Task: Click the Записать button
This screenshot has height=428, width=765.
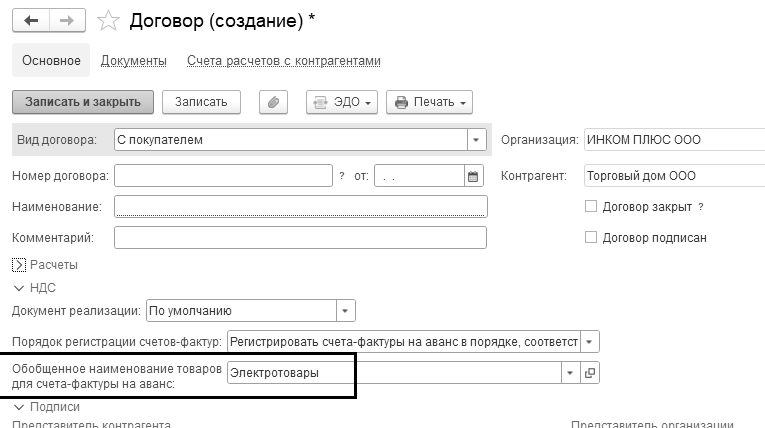Action: [201, 102]
